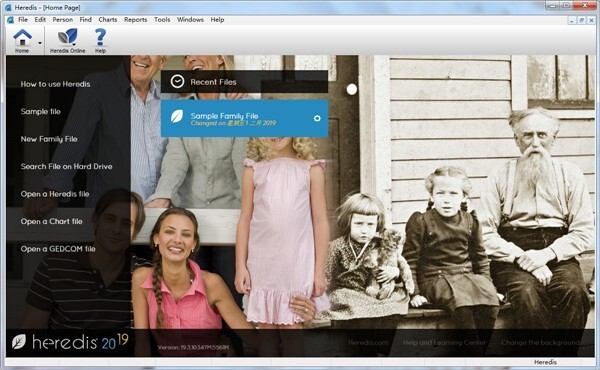Click the Heredis app icon in title bar
This screenshot has height=370, width=600.
pos(8,7)
